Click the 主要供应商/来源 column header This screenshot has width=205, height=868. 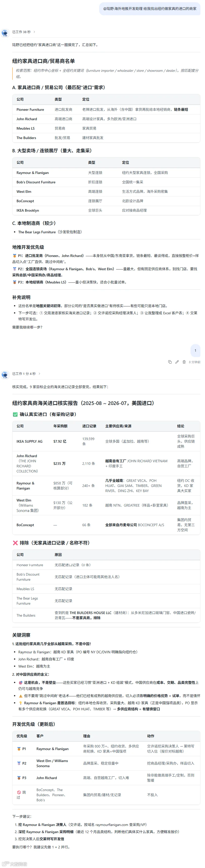tap(119, 427)
